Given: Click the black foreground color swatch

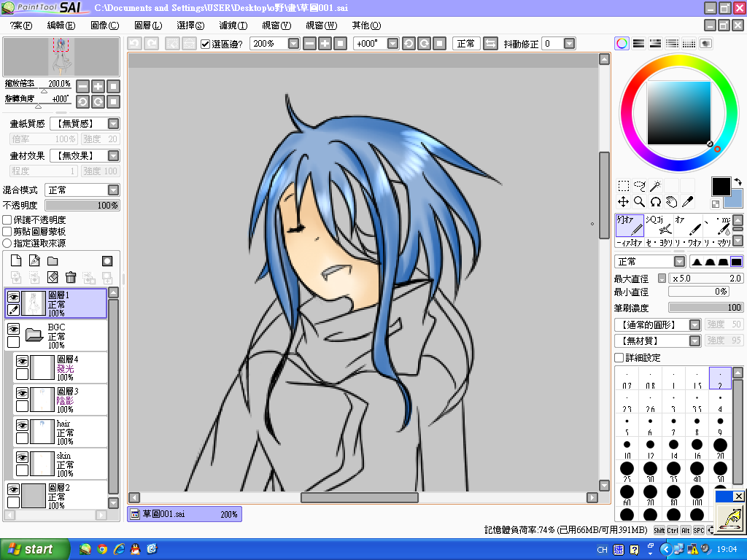Looking at the screenshot, I should (x=721, y=187).
